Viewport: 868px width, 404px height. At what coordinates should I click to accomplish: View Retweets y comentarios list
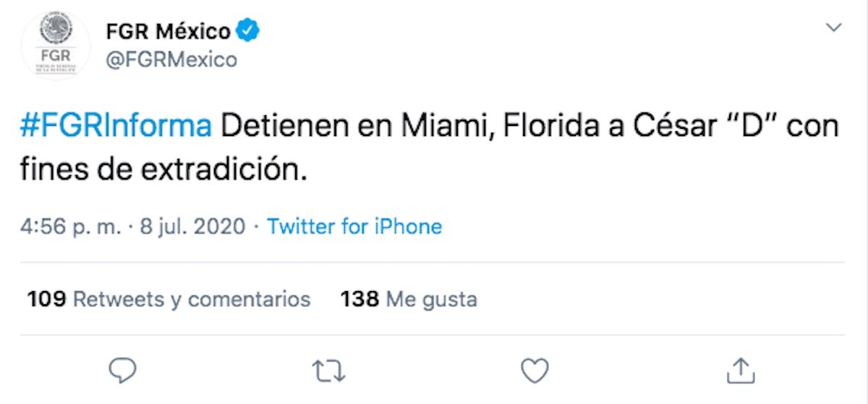(x=192, y=298)
